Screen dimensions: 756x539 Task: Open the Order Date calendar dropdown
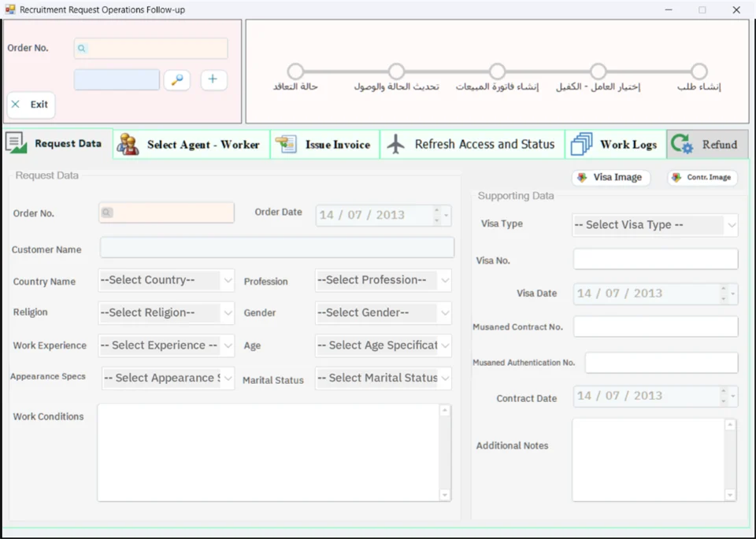[x=446, y=216]
